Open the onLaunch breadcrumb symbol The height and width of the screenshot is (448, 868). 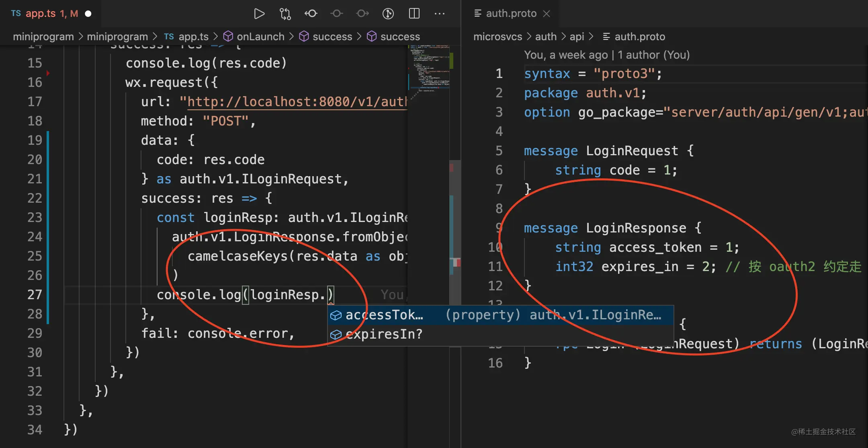click(260, 37)
